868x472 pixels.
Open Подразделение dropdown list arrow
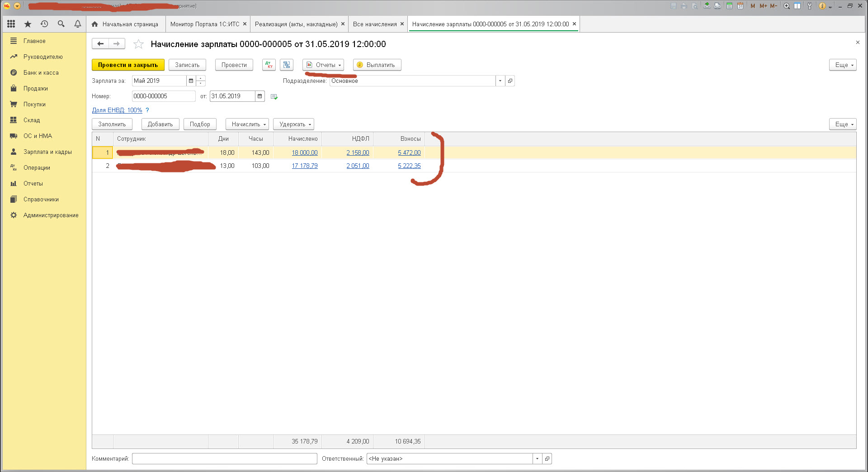click(x=500, y=81)
